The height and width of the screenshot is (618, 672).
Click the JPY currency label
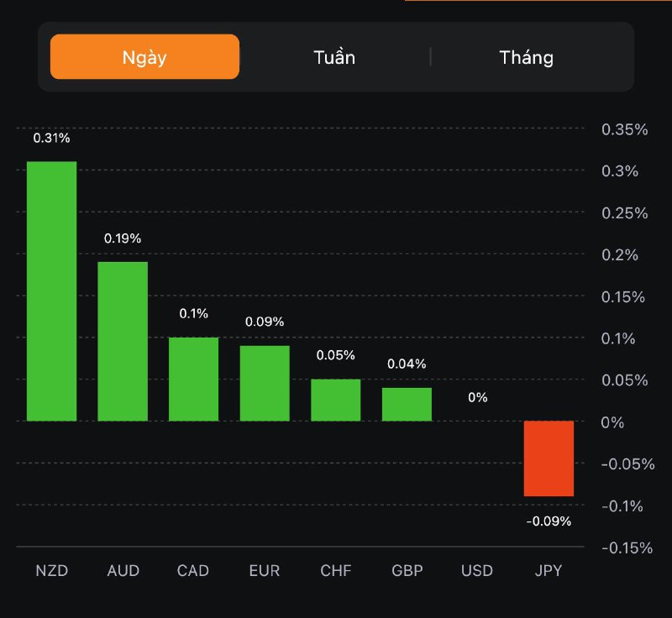tap(549, 571)
